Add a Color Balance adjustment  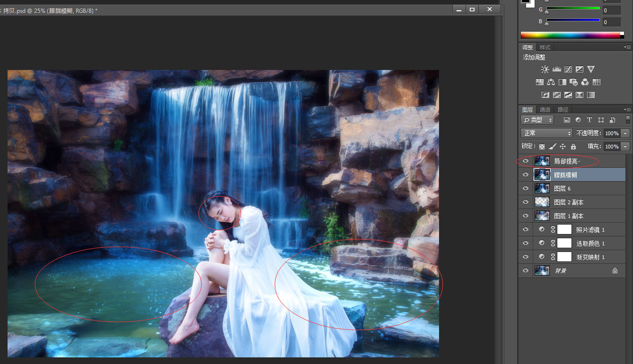[x=551, y=82]
